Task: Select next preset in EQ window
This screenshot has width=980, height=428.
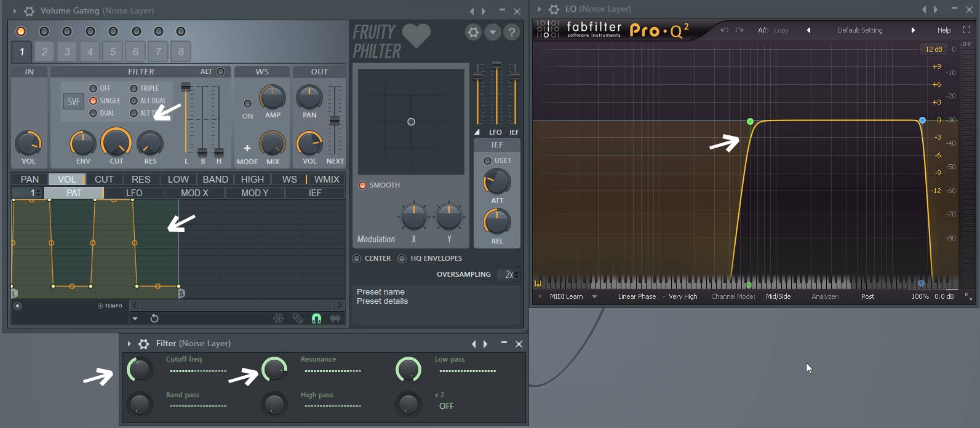Action: point(936,9)
